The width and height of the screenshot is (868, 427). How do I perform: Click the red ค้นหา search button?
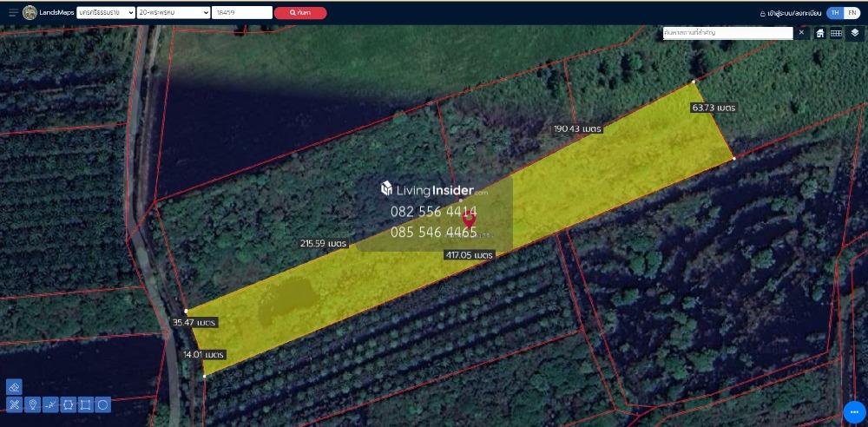[x=300, y=13]
